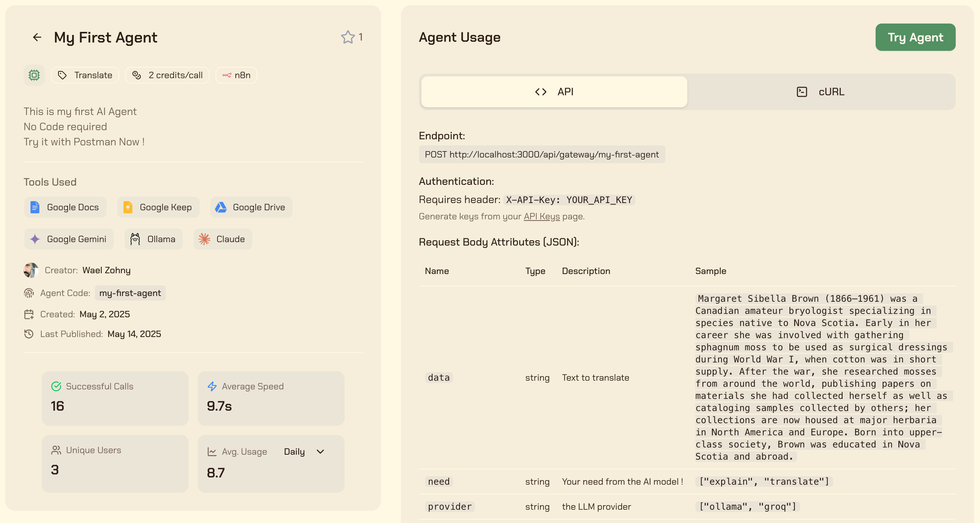The image size is (980, 523).
Task: Click the n8n badge icon
Action: (x=227, y=75)
